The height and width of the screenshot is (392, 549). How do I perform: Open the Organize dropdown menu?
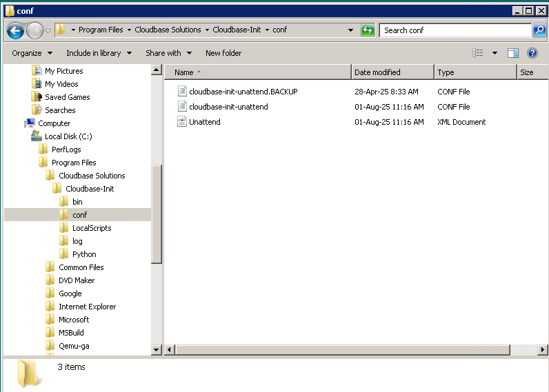[32, 53]
